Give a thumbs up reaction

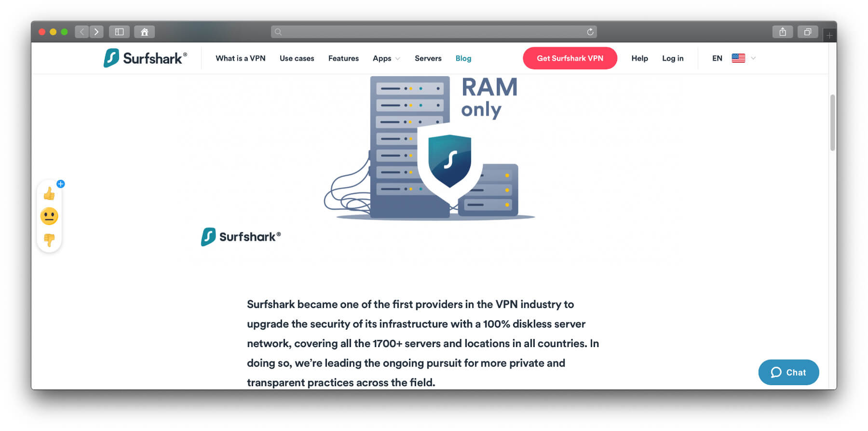49,194
